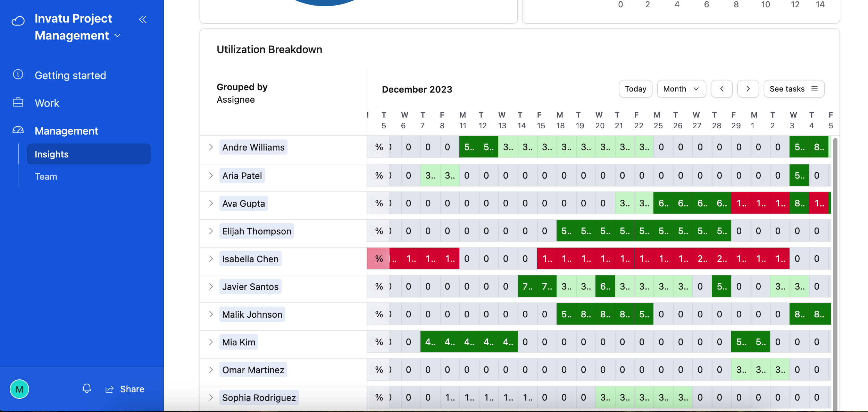The width and height of the screenshot is (868, 412).
Task: Open the M user avatar
Action: 19,389
